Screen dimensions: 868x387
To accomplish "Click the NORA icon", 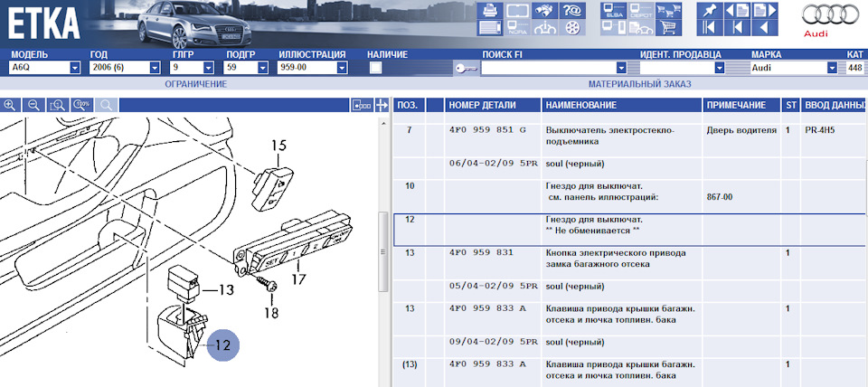I will (x=517, y=28).
